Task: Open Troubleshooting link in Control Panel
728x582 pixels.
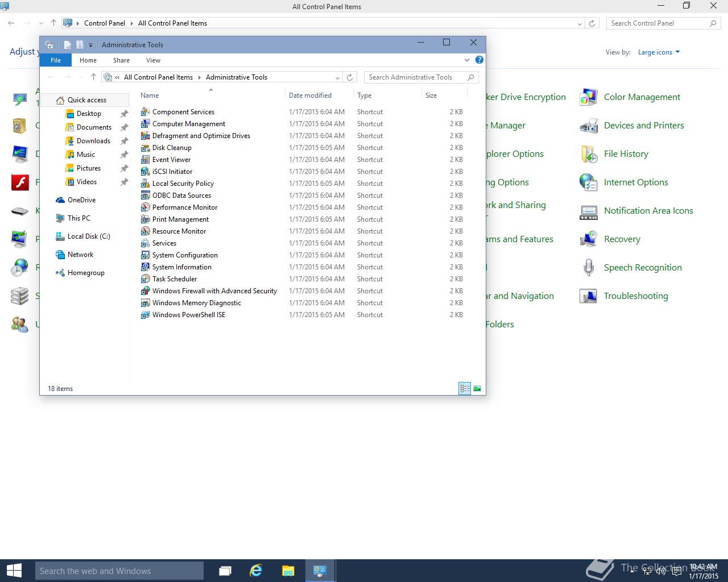Action: pyautogui.click(x=636, y=296)
